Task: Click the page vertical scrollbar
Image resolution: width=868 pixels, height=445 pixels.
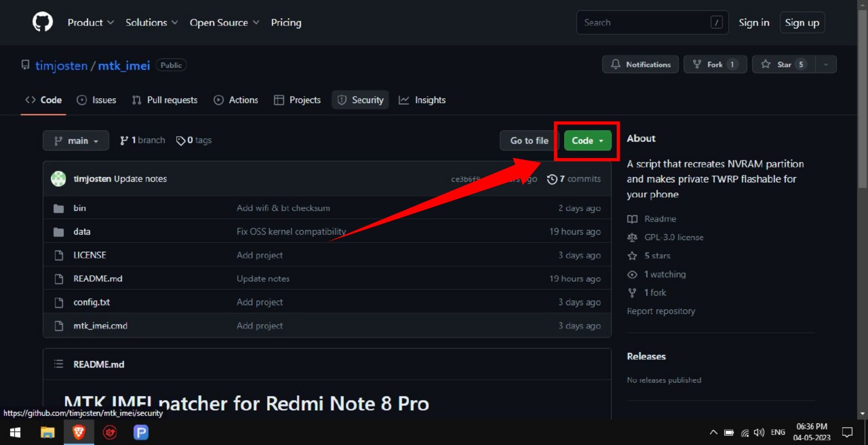Action: tap(863, 99)
